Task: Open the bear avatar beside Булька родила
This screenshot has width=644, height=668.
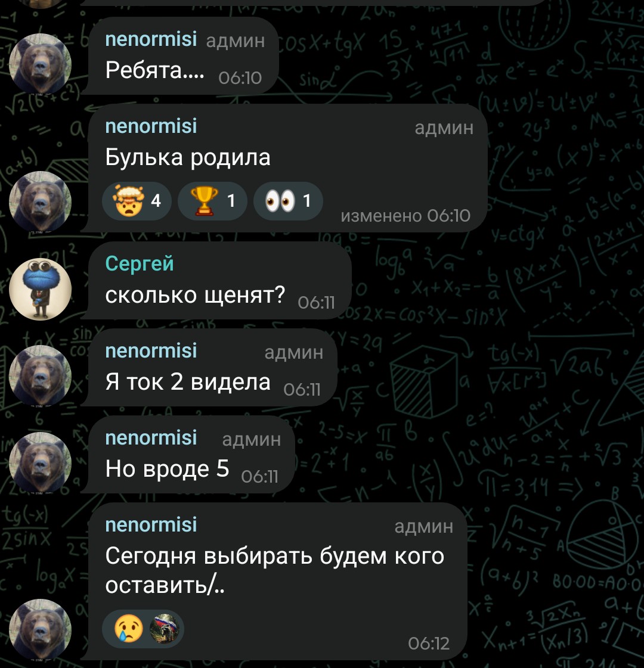Action: click(40, 202)
